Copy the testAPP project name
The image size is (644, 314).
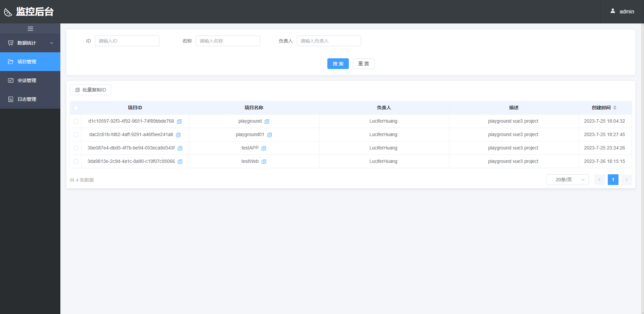point(264,148)
